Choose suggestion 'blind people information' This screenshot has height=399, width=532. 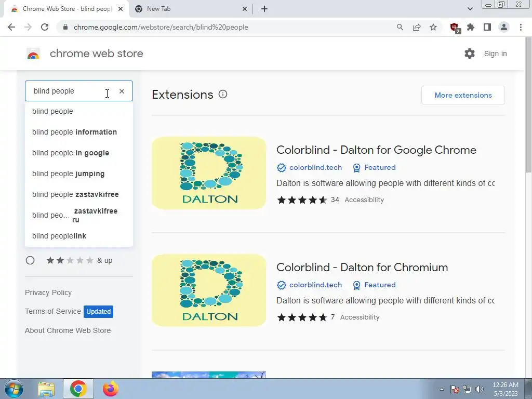click(79, 132)
